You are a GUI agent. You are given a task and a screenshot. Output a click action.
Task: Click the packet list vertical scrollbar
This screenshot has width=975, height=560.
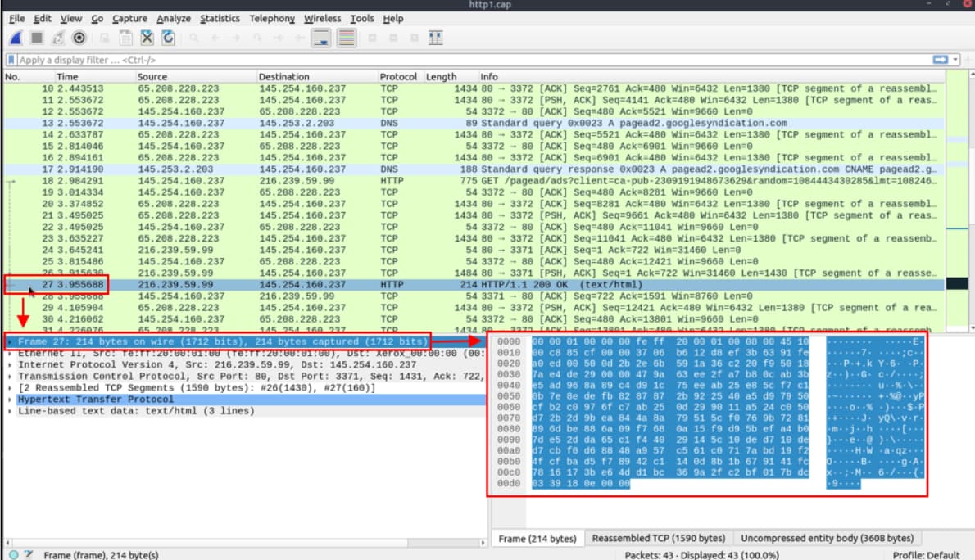coord(973,201)
